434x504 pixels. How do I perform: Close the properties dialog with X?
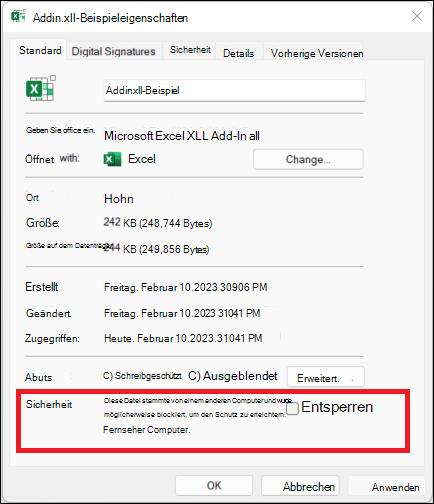pyautogui.click(x=417, y=16)
